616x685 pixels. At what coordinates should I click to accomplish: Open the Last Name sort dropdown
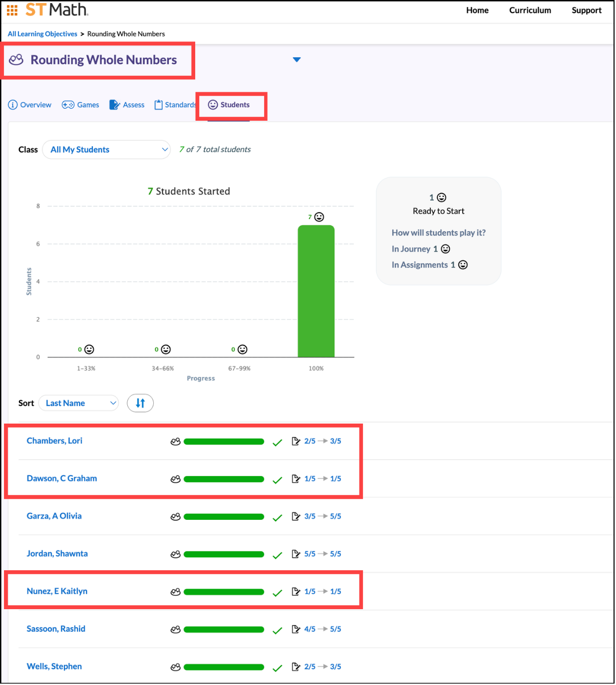78,403
